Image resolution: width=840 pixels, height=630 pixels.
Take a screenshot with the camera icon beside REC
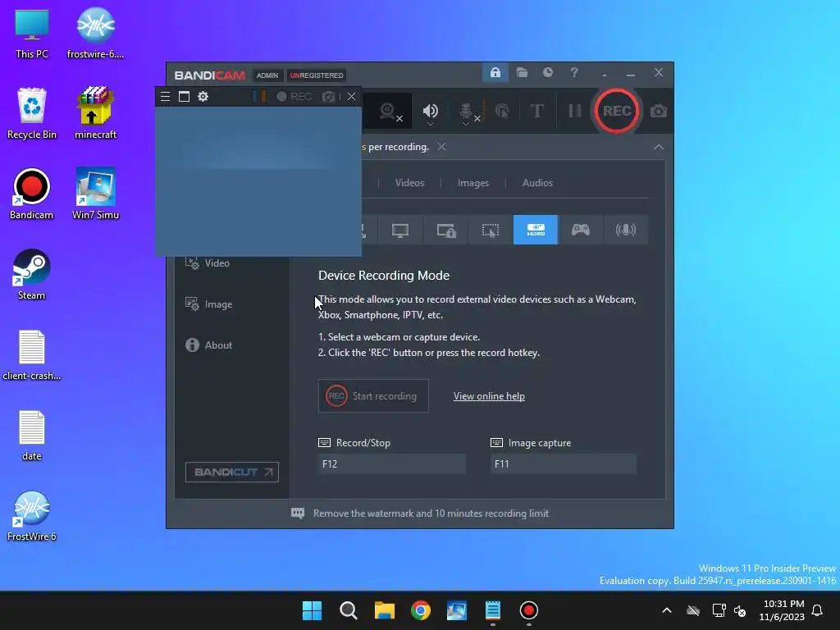[x=659, y=111]
